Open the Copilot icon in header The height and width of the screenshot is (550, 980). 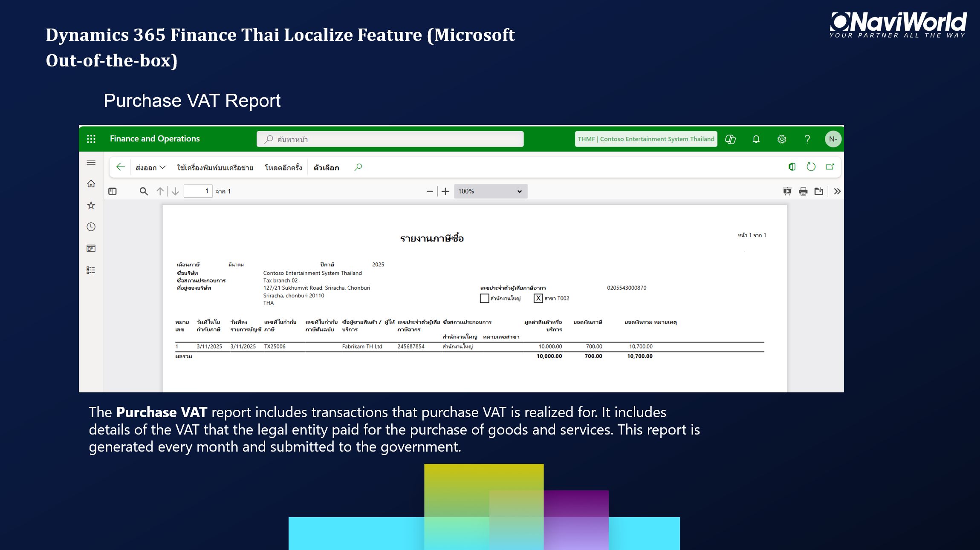(x=730, y=139)
